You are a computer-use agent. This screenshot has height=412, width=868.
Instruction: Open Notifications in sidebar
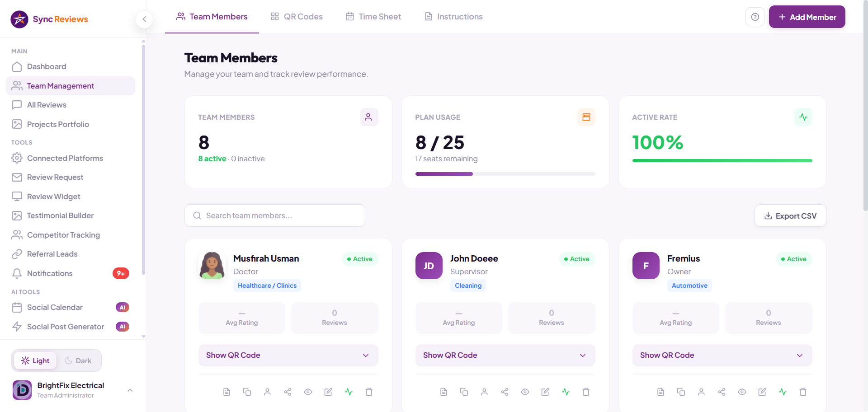pos(71,273)
